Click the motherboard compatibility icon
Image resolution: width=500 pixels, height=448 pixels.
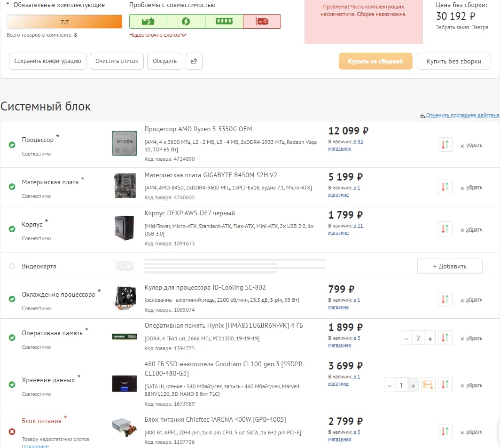click(x=148, y=21)
